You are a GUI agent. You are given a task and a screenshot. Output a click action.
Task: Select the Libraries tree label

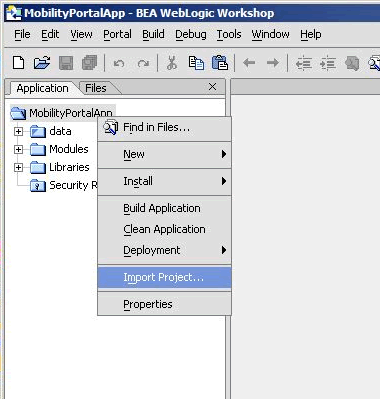[69, 167]
